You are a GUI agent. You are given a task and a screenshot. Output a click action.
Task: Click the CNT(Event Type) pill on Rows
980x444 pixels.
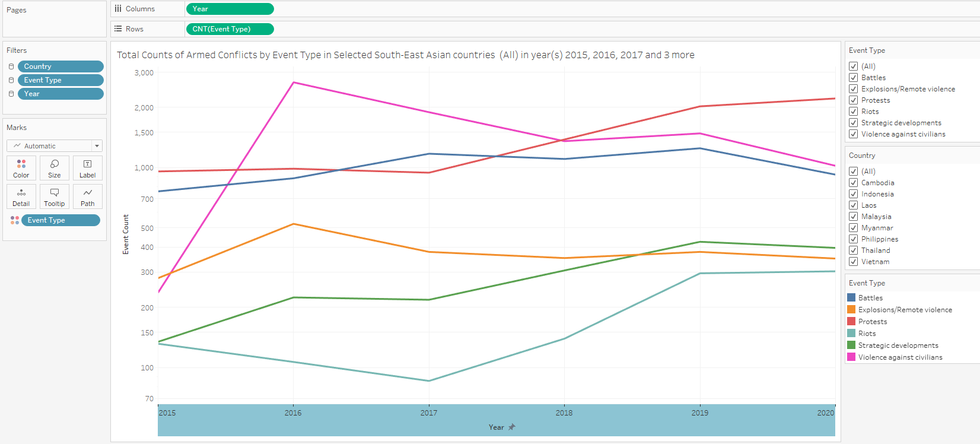(x=230, y=29)
